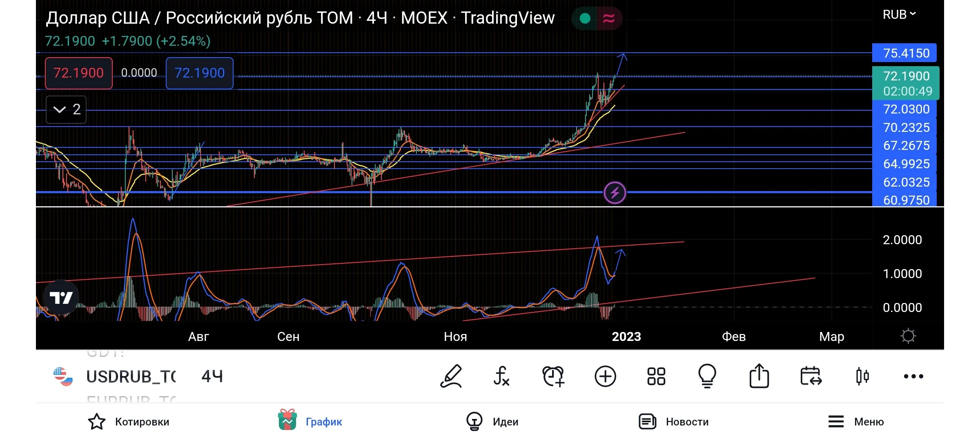Tap the Фев label on time axis
980x441 pixels.
point(734,336)
